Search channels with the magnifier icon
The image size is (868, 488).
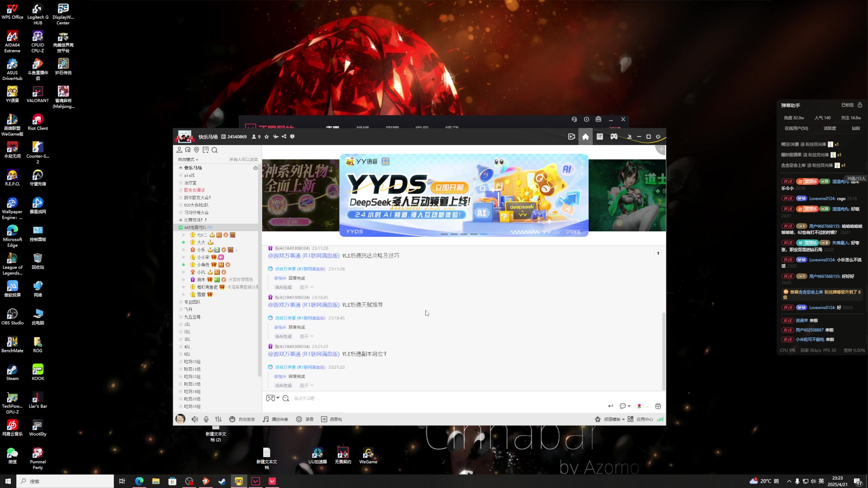(x=215, y=150)
